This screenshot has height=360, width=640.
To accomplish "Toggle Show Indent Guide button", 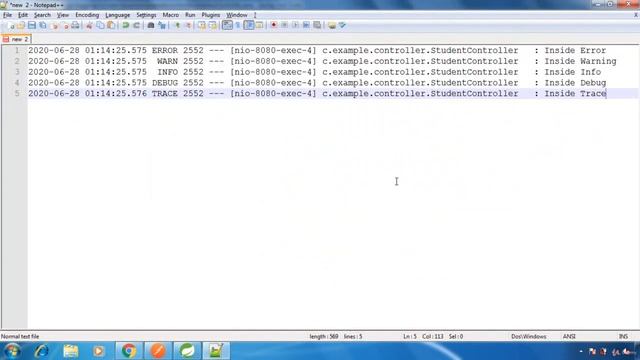I will point(249,25).
